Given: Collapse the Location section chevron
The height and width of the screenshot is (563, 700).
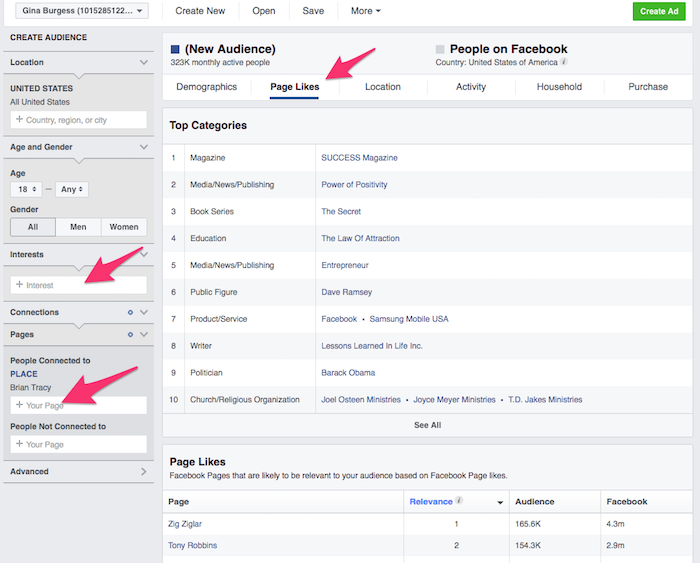Looking at the screenshot, I should coord(144,62).
